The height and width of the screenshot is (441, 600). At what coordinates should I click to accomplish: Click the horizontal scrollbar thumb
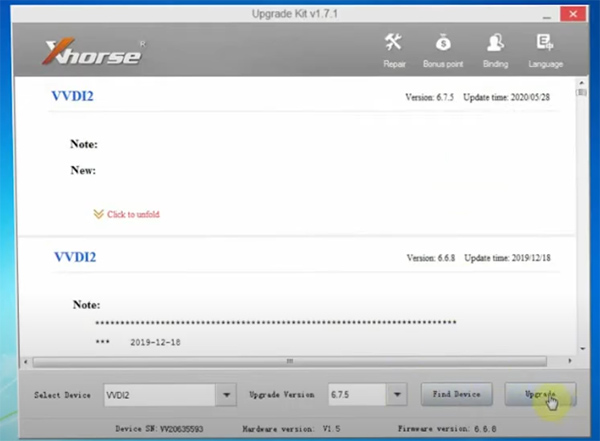[x=290, y=361]
